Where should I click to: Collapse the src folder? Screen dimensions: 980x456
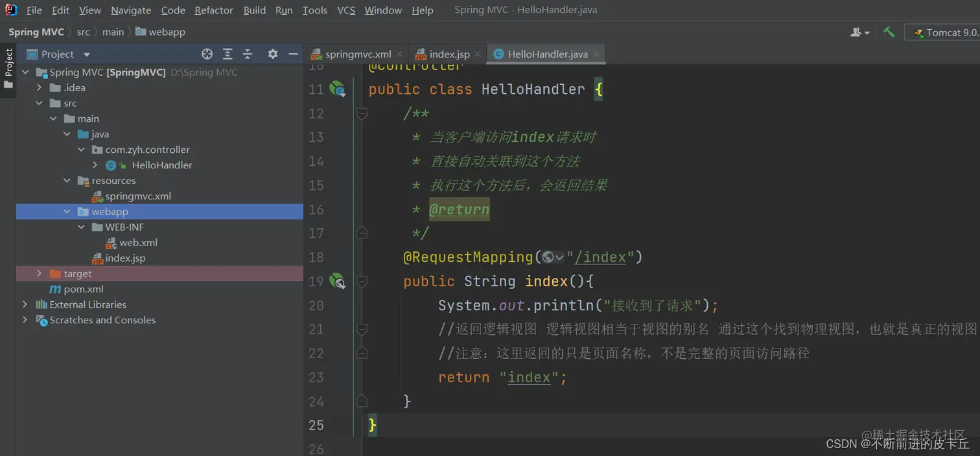click(x=40, y=104)
